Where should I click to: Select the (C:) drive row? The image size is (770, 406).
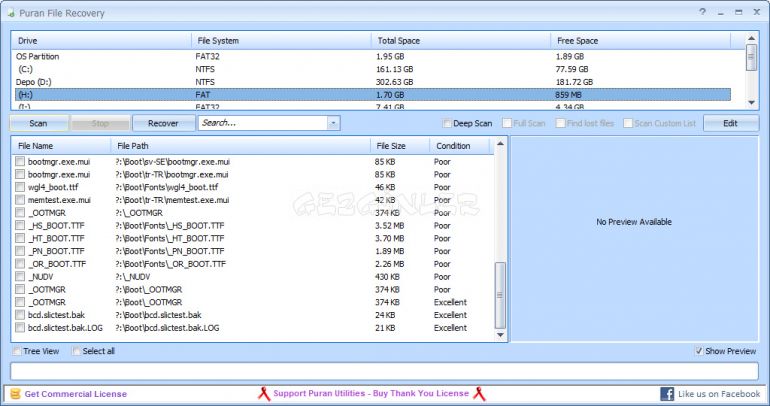pos(372,69)
